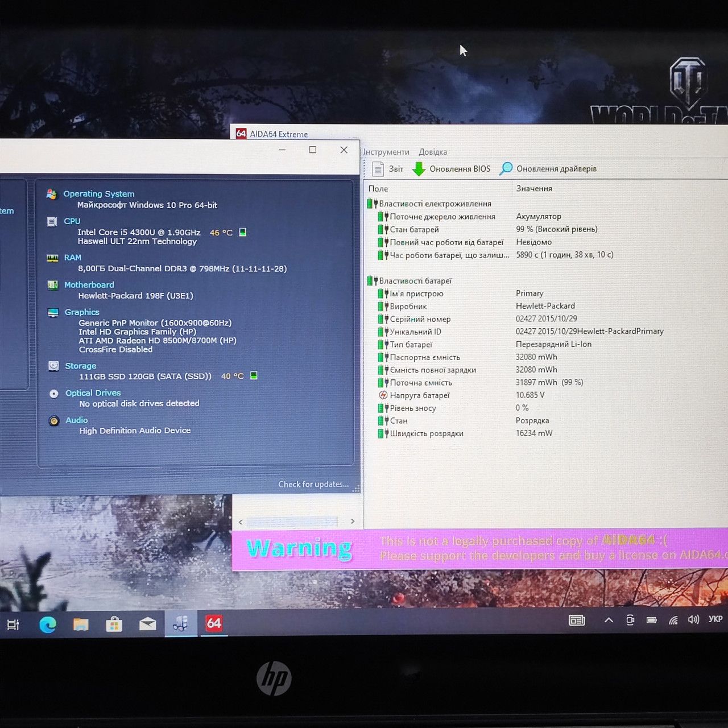
Task: Open File Explorer from the taskbar
Action: (x=81, y=624)
